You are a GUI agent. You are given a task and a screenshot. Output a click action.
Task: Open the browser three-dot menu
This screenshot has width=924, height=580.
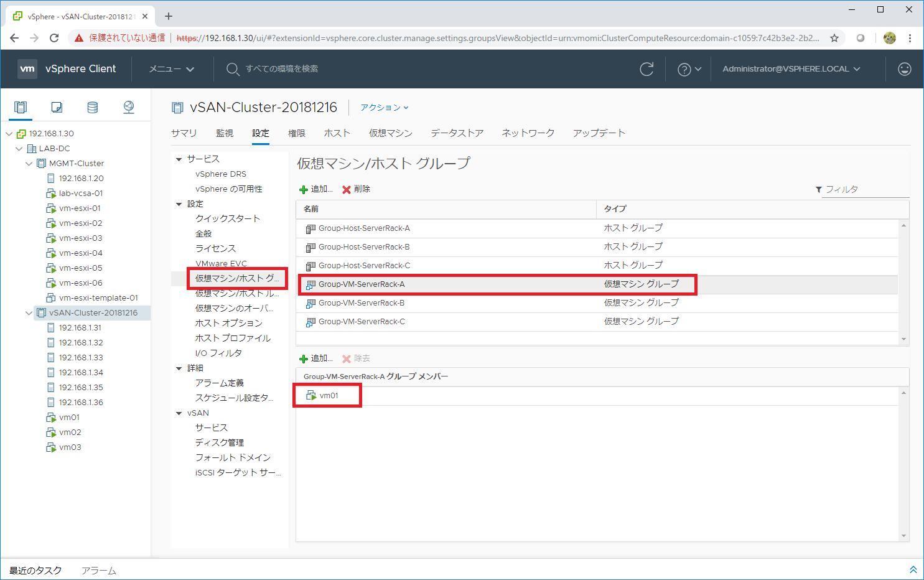(910, 38)
